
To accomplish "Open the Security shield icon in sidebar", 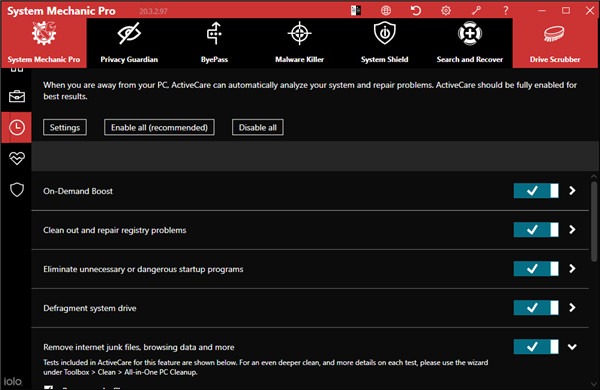I will 17,189.
